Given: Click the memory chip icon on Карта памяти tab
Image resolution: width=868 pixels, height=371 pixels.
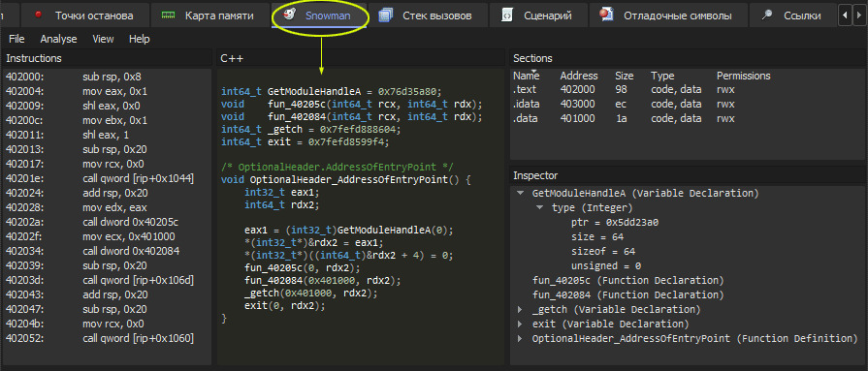Looking at the screenshot, I should [x=168, y=15].
